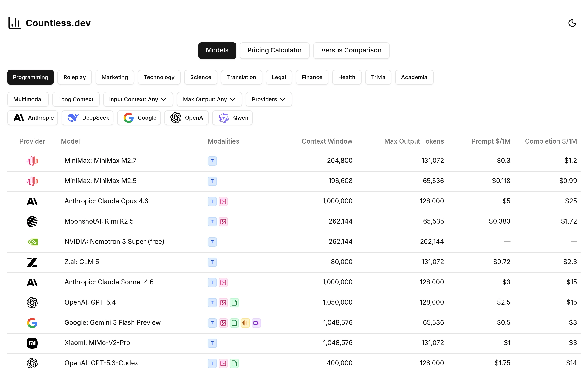Pick the Health category chip
This screenshot has height=368, width=588.
pos(347,77)
